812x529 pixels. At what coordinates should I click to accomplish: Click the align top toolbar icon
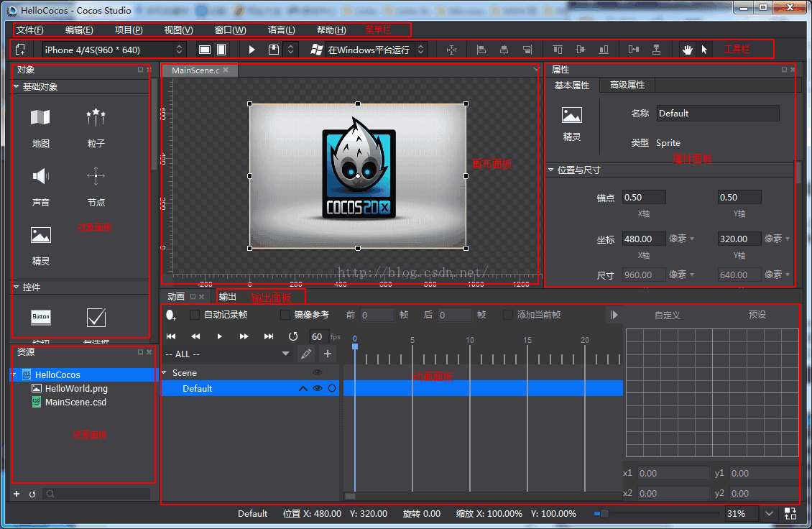(x=557, y=49)
